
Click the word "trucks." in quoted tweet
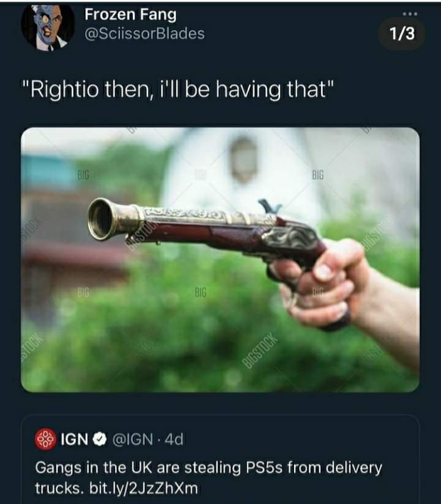pyautogui.click(x=59, y=488)
